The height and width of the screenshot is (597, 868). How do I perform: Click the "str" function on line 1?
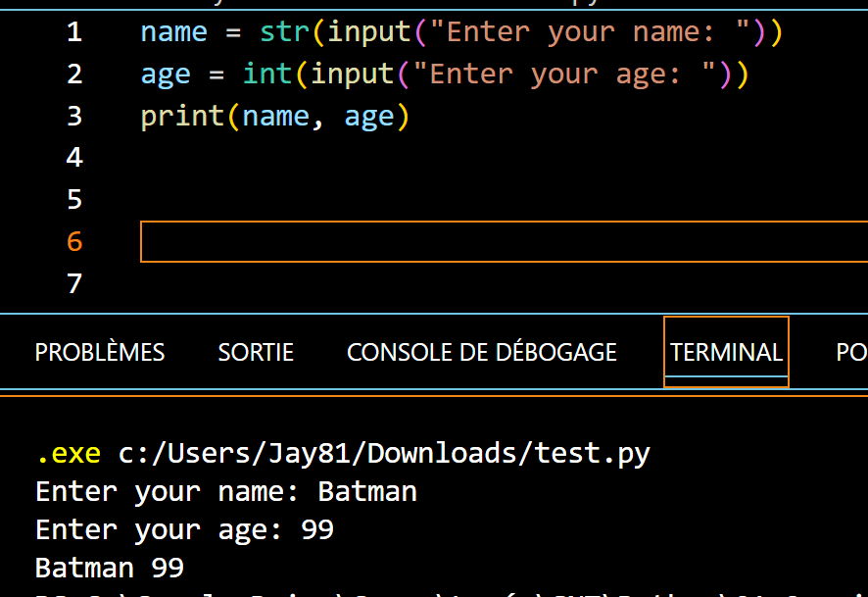284,32
